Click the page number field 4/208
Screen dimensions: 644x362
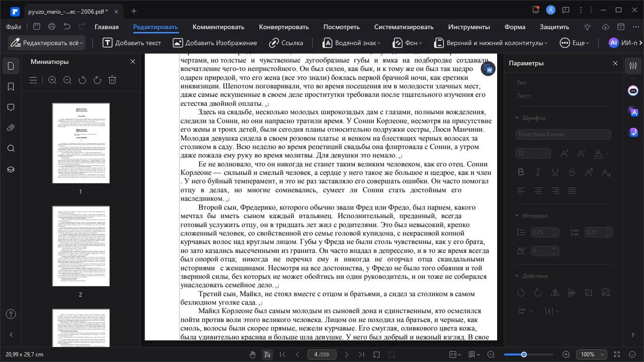pyautogui.click(x=322, y=354)
